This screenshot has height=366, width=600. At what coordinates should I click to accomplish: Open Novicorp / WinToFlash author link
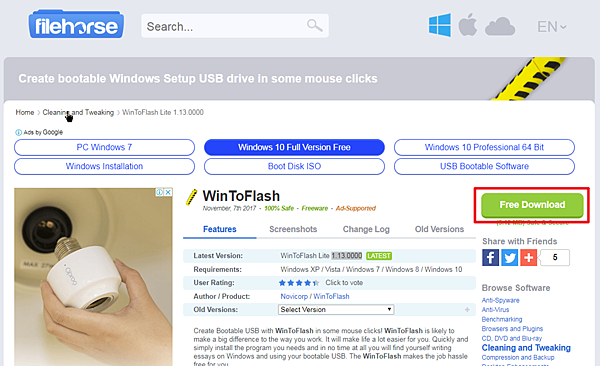pyautogui.click(x=315, y=296)
